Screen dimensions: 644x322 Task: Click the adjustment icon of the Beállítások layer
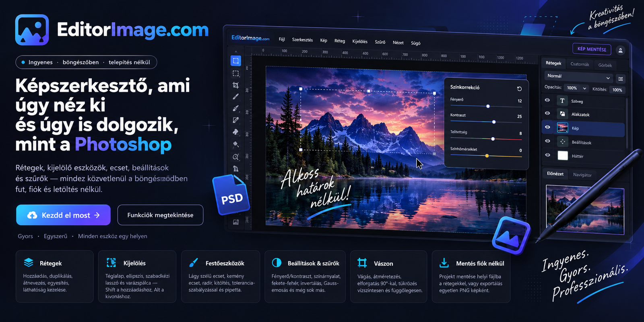[x=562, y=142]
